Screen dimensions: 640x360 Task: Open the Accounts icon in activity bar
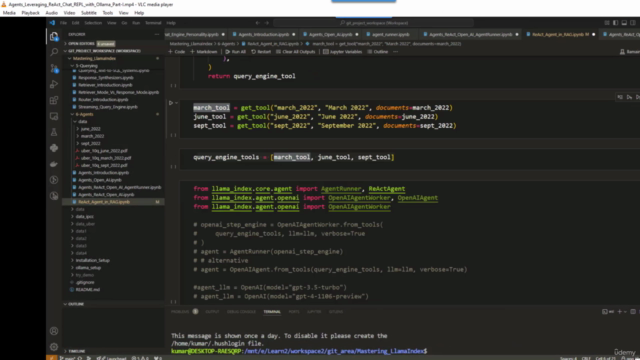pyautogui.click(x=54, y=331)
